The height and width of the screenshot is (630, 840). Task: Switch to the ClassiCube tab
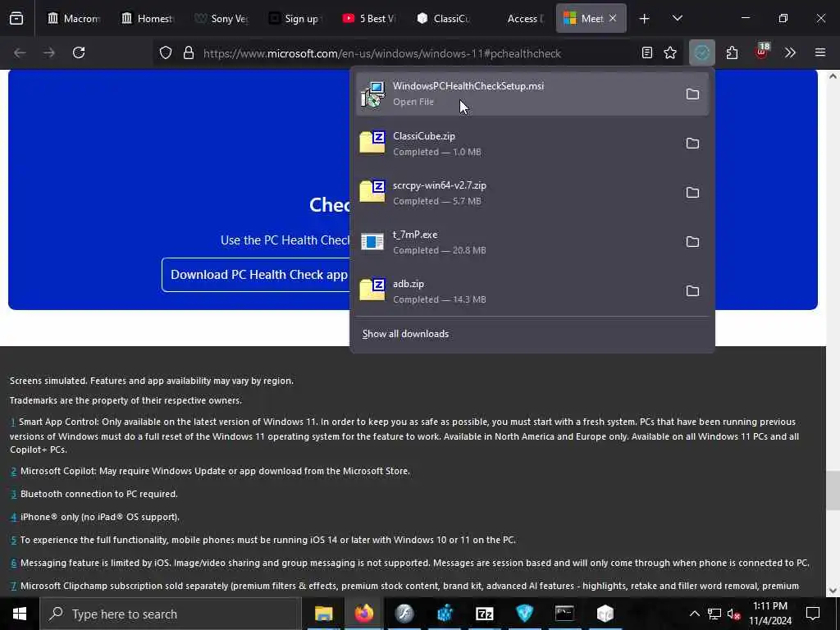pyautogui.click(x=443, y=18)
